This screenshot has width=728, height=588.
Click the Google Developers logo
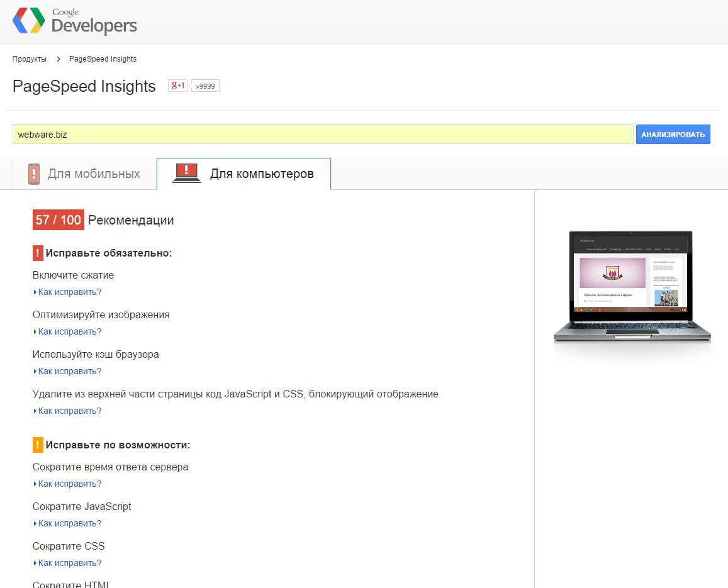pyautogui.click(x=74, y=21)
